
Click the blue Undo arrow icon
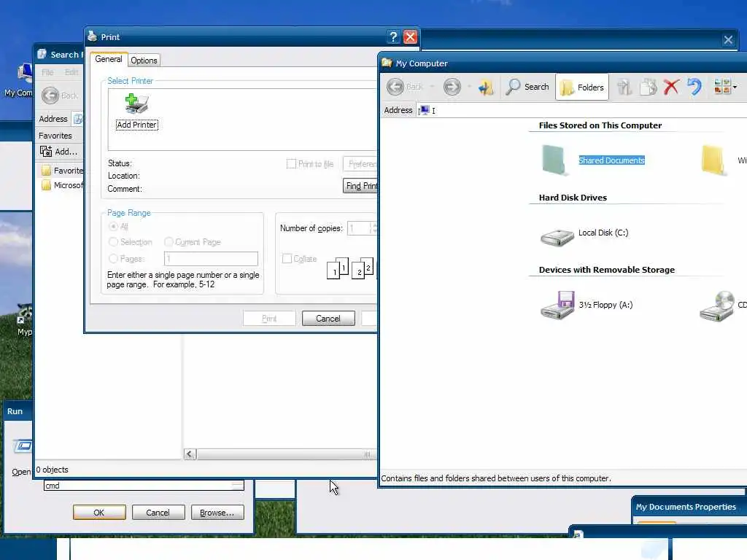[x=694, y=87]
